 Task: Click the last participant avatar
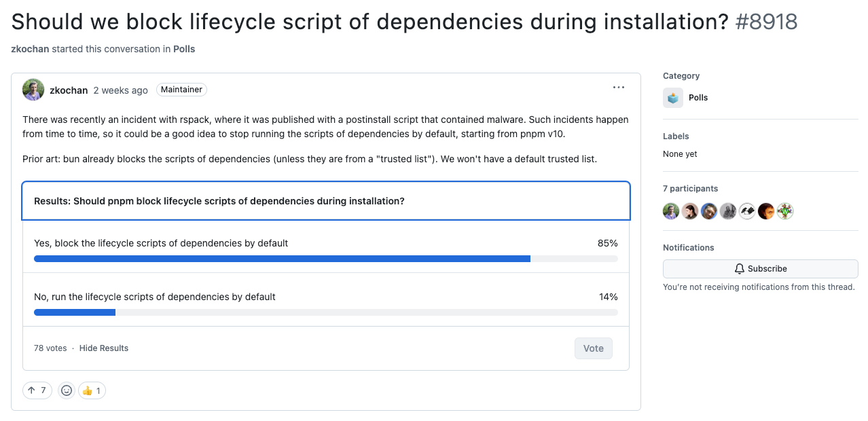pyautogui.click(x=785, y=211)
